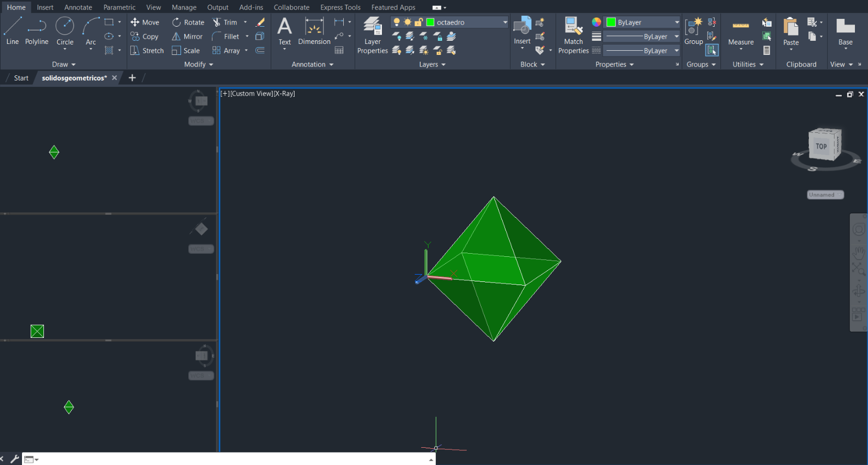Viewport: 868px width, 465px height.
Task: Close the solidosgeometricos drawing tab
Action: pos(115,78)
